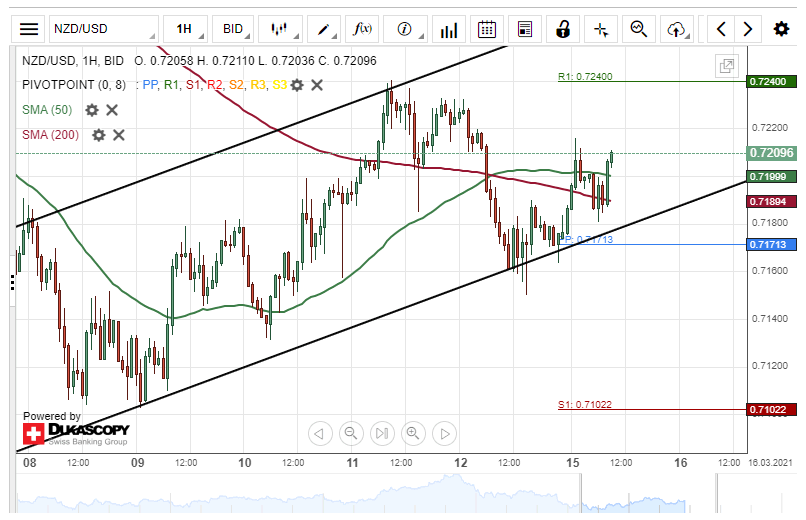Open the BID price side dropdown

click(238, 29)
